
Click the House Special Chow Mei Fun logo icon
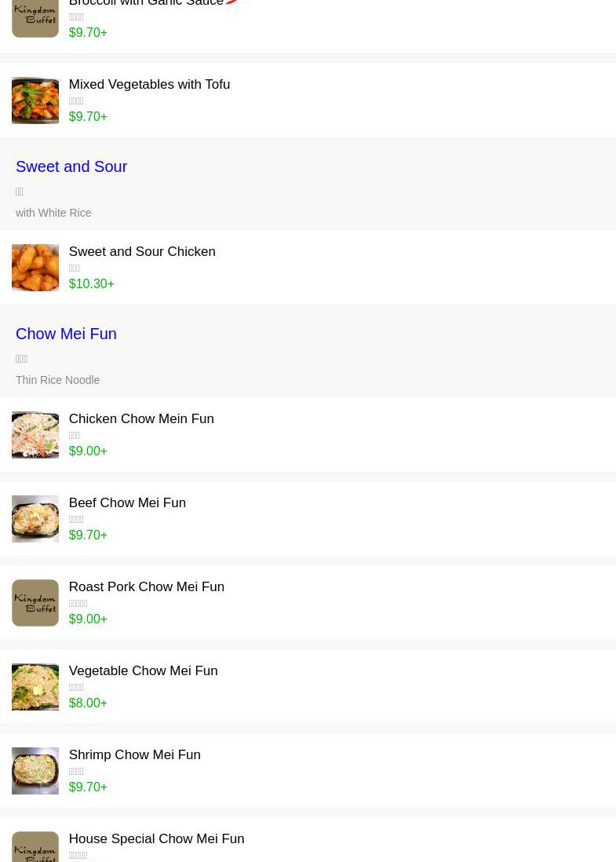tap(35, 848)
